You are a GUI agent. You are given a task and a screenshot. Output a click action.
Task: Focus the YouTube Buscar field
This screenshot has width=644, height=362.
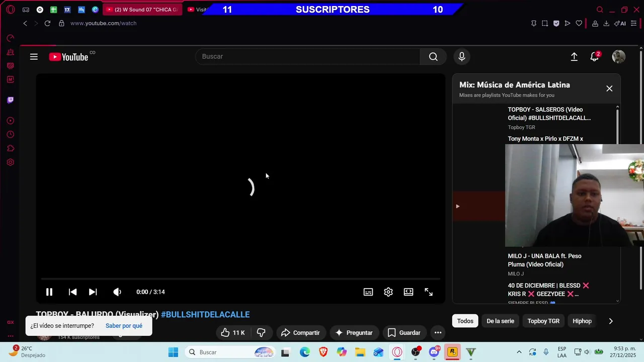coord(307,56)
